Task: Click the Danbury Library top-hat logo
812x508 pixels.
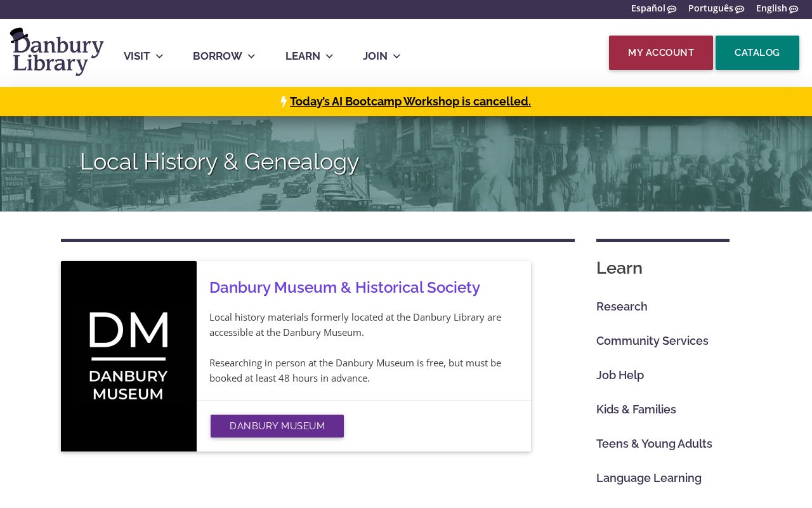Action: [57, 52]
